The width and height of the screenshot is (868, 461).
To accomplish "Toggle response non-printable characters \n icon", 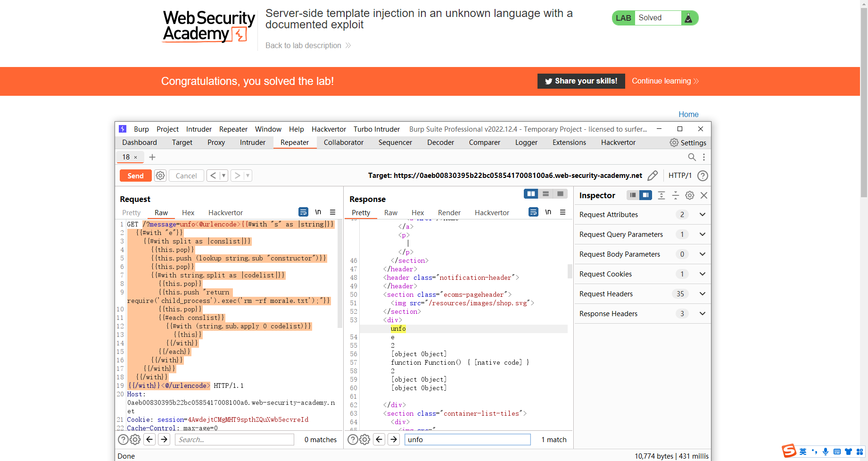I will pos(548,212).
